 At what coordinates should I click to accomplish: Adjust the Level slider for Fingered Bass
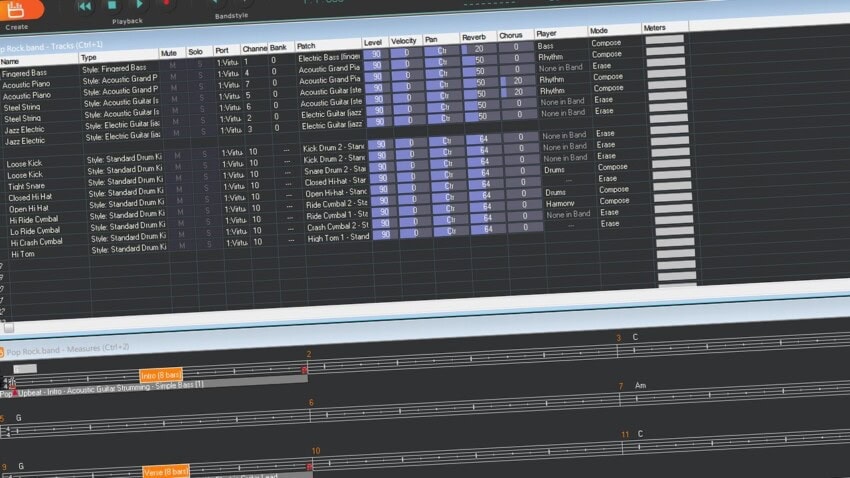coord(379,55)
